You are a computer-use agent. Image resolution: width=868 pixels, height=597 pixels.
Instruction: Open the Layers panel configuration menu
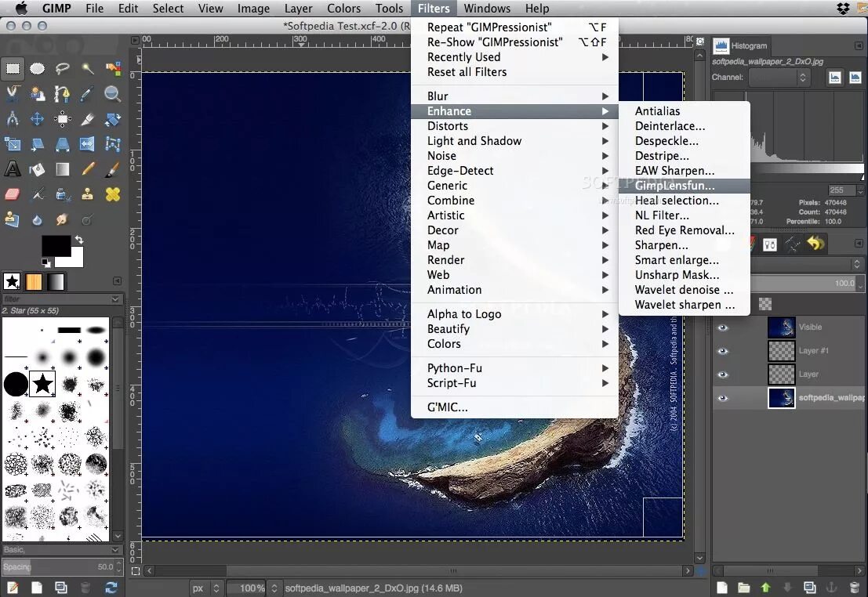[859, 243]
